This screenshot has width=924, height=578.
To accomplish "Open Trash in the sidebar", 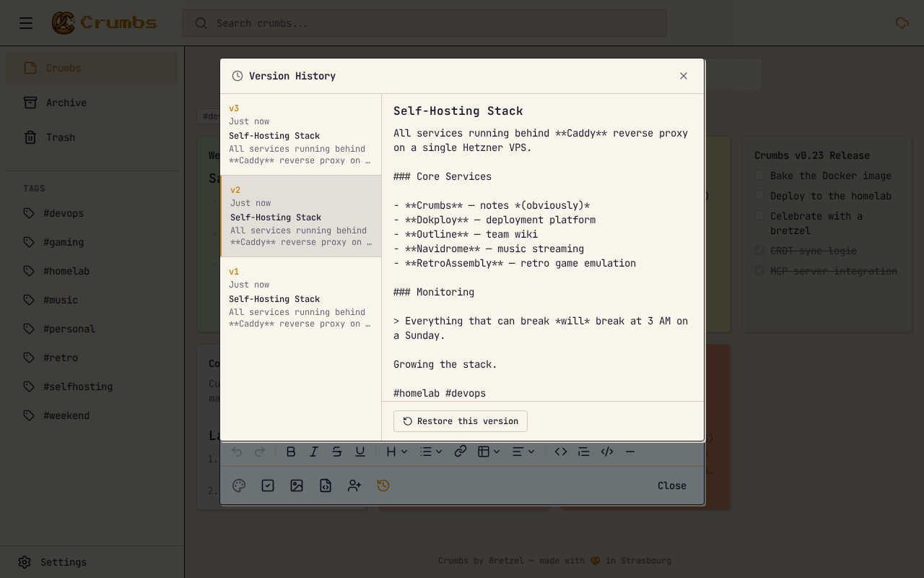I will [92, 137].
